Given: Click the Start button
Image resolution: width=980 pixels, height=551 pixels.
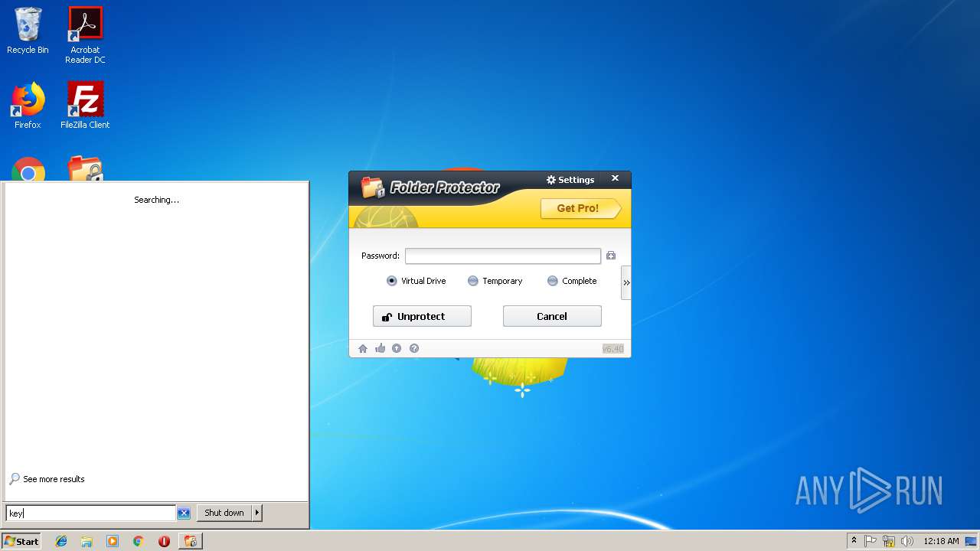Looking at the screenshot, I should point(21,541).
